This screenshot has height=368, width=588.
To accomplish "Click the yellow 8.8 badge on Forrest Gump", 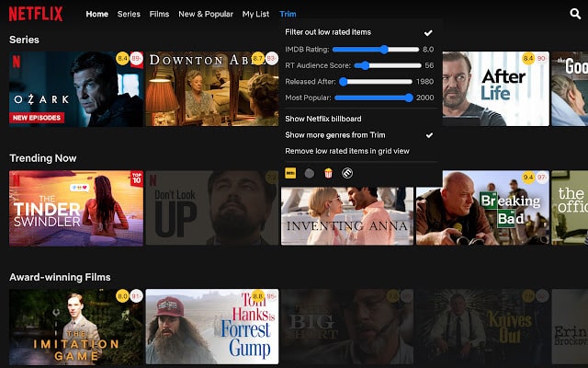I will (258, 296).
